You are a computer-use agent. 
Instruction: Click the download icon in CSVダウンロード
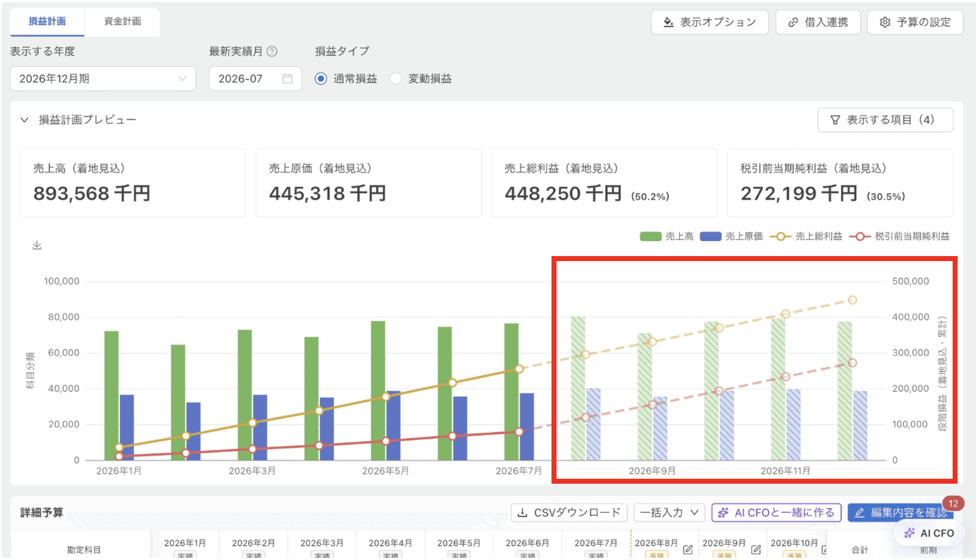(522, 513)
